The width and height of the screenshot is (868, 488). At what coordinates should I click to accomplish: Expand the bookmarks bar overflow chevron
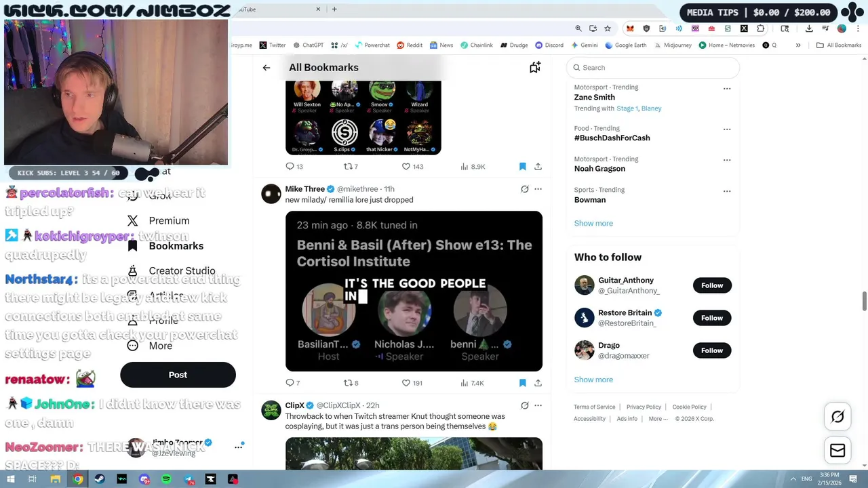798,45
